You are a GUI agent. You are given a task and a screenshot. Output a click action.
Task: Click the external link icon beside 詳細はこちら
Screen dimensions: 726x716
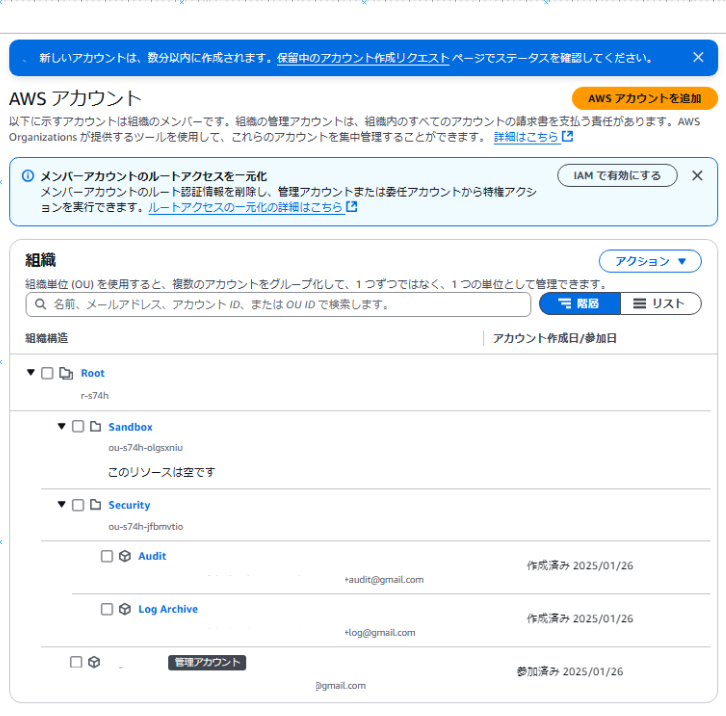567,137
